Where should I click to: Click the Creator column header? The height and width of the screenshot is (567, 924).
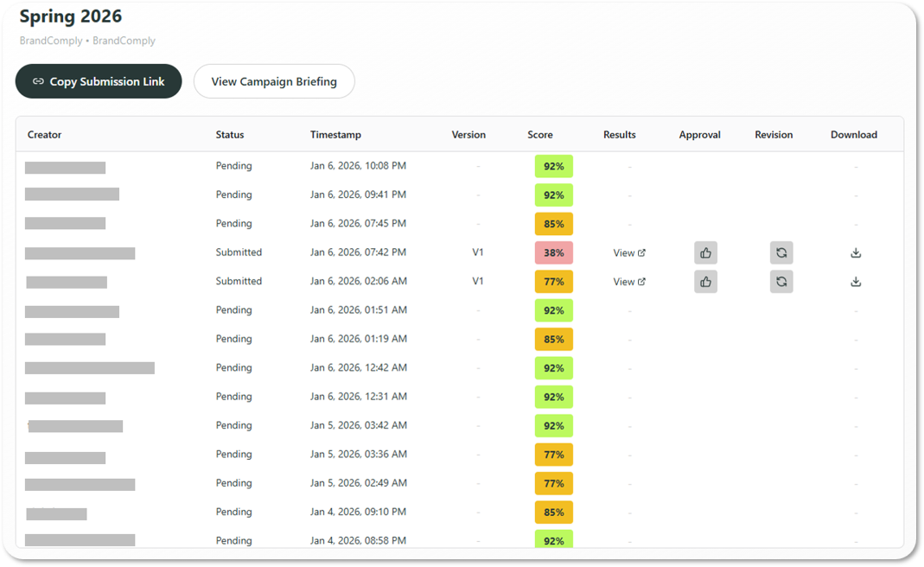coord(44,134)
